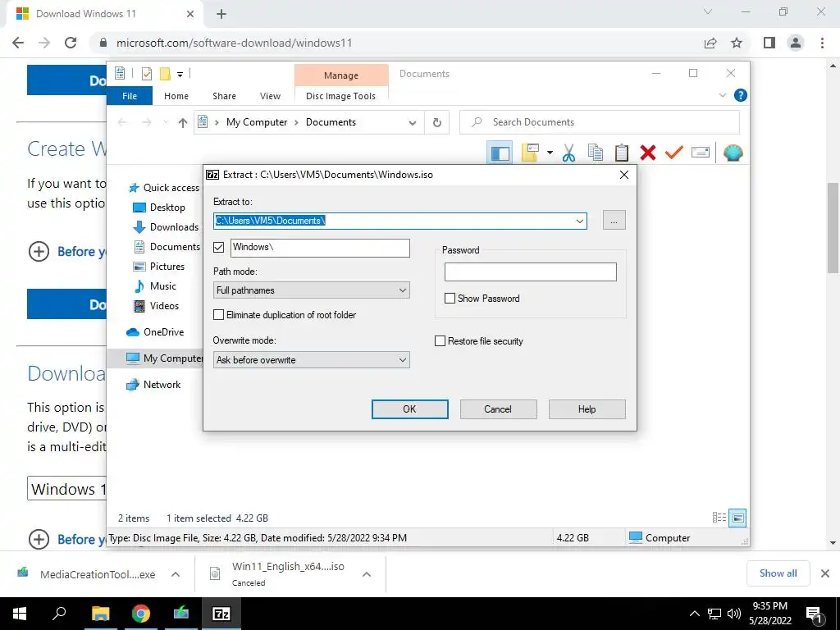Open Chrome profile avatar icon

tap(796, 43)
